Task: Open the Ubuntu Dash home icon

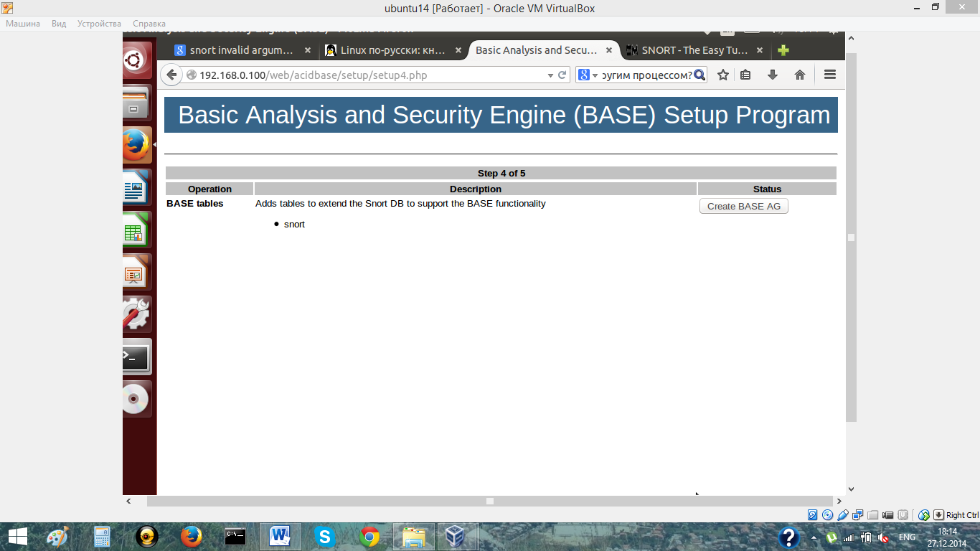Action: (x=137, y=60)
